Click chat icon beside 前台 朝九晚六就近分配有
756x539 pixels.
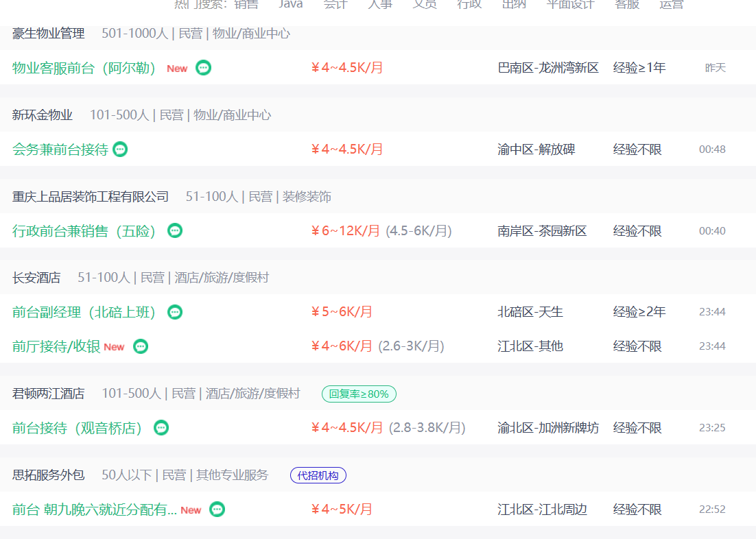point(217,510)
